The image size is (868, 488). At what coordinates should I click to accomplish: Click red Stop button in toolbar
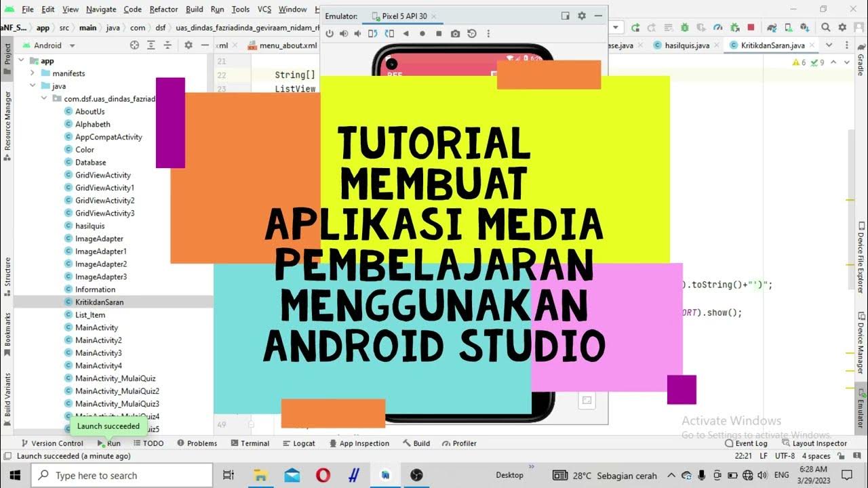[x=751, y=28]
